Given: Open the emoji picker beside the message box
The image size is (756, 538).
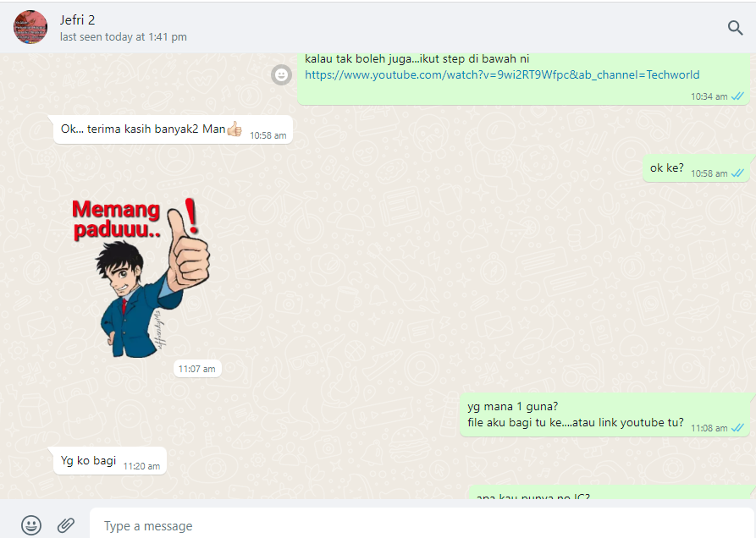Looking at the screenshot, I should pyautogui.click(x=31, y=525).
